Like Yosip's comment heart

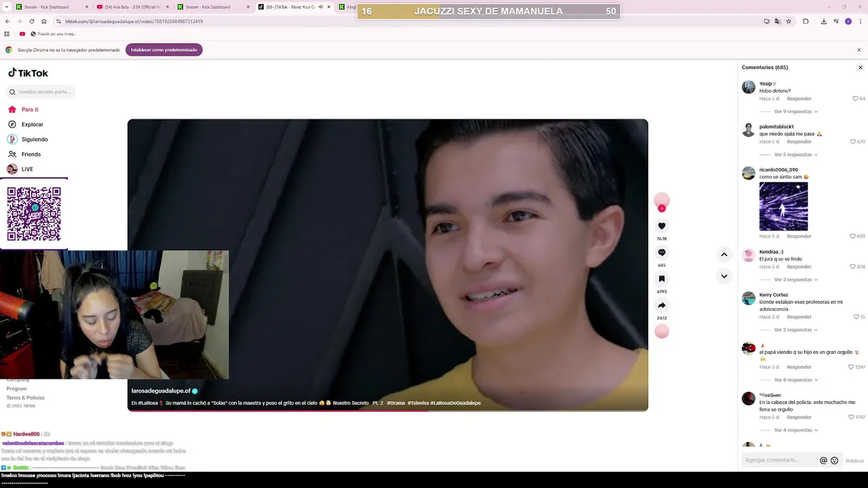[x=855, y=99]
